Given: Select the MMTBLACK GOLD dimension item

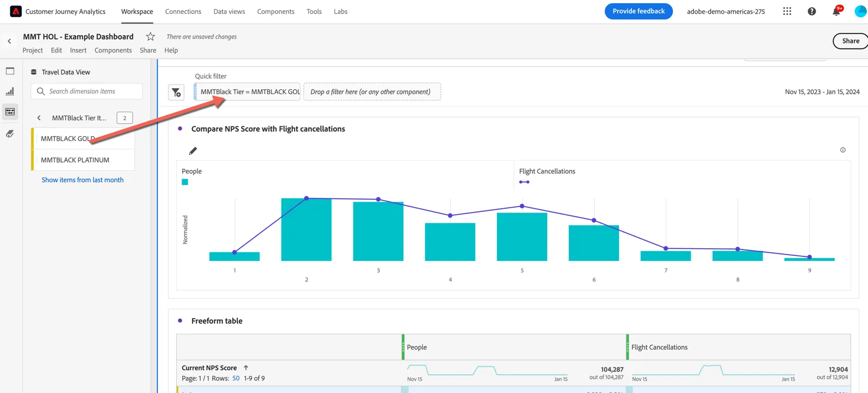Looking at the screenshot, I should 83,139.
